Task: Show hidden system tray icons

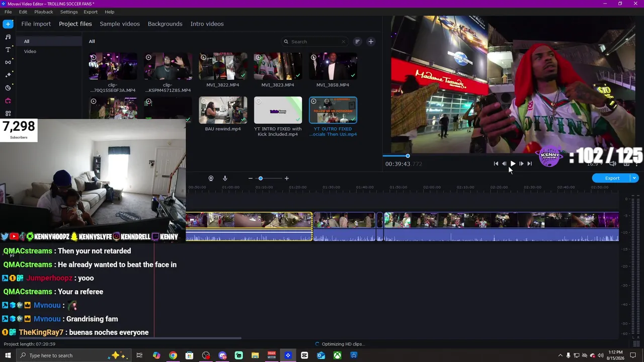Action: click(560, 355)
